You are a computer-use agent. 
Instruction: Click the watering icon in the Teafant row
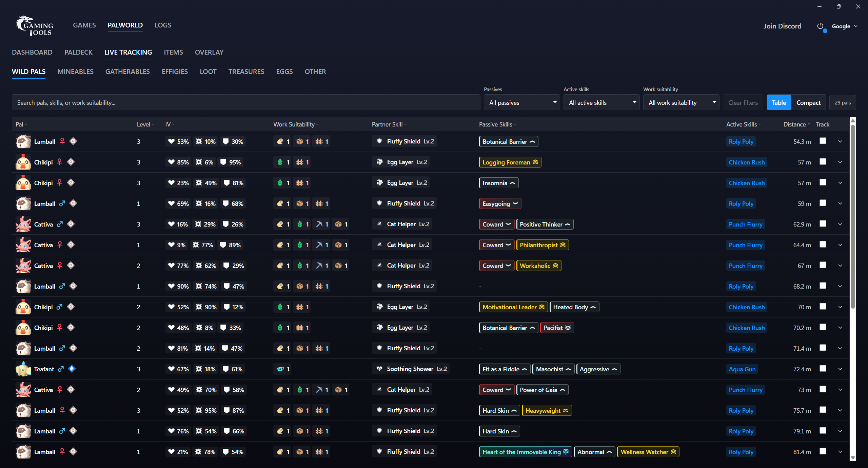click(280, 369)
